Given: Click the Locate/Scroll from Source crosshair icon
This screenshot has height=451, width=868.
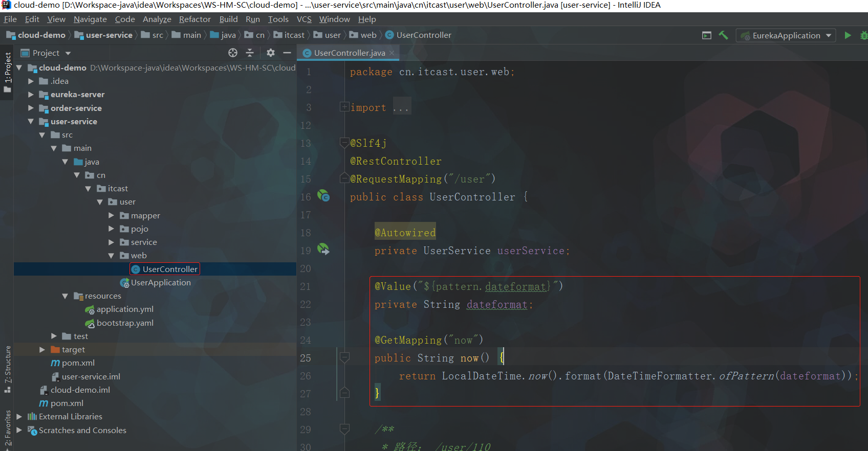Looking at the screenshot, I should click(233, 53).
